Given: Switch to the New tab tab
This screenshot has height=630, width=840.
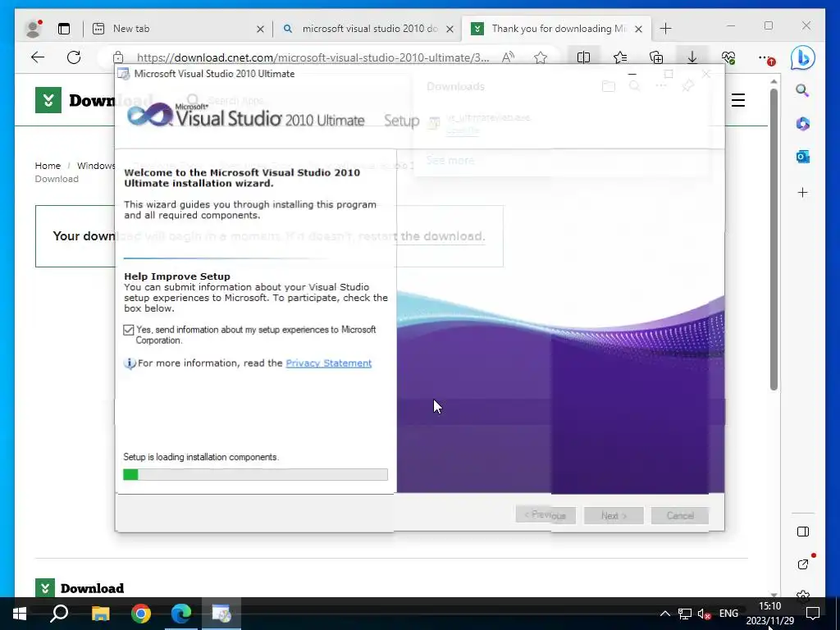Looking at the screenshot, I should pos(177,29).
